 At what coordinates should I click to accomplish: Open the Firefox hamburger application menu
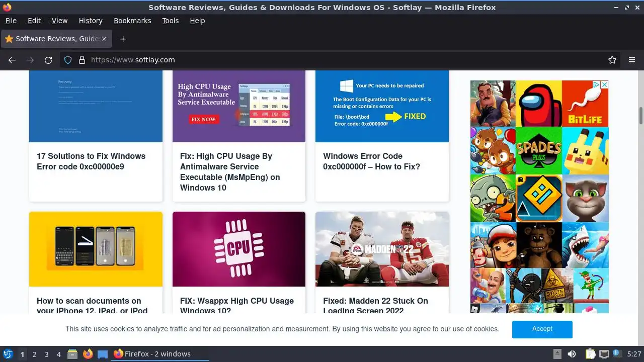(x=632, y=60)
